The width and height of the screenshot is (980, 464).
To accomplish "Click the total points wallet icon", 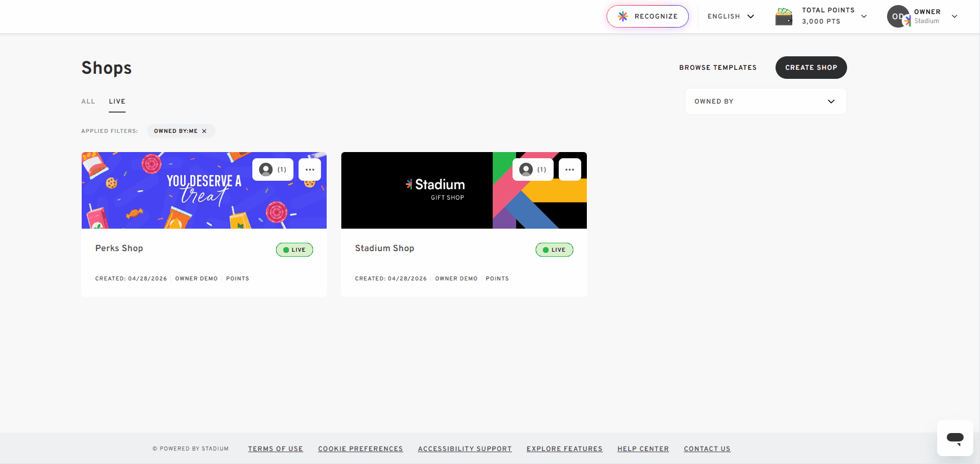I will point(784,16).
